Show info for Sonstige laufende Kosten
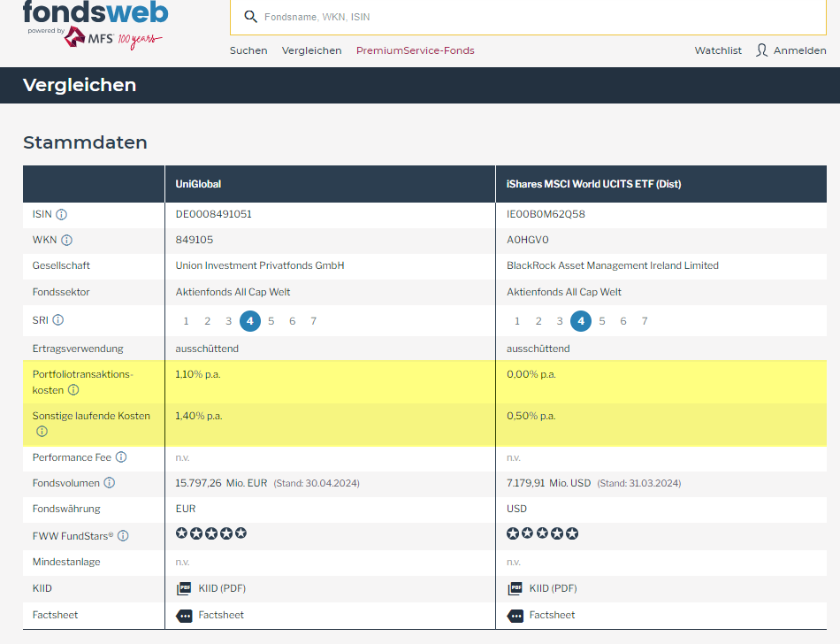840x644 pixels. pyautogui.click(x=42, y=432)
